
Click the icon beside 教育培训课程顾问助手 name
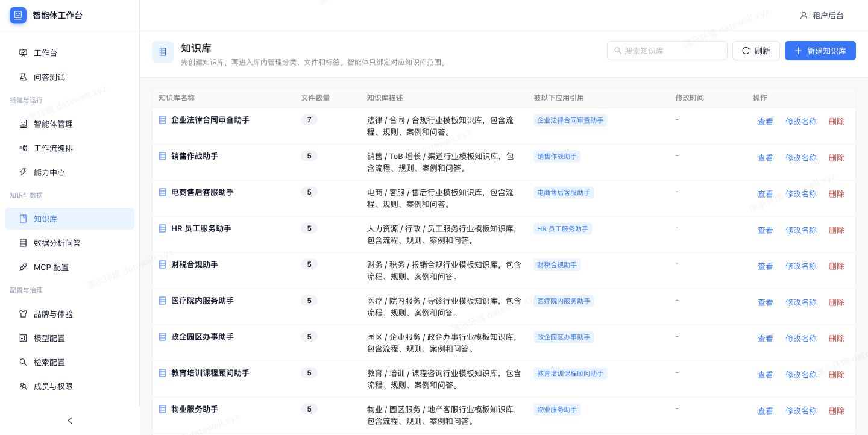[x=162, y=373]
